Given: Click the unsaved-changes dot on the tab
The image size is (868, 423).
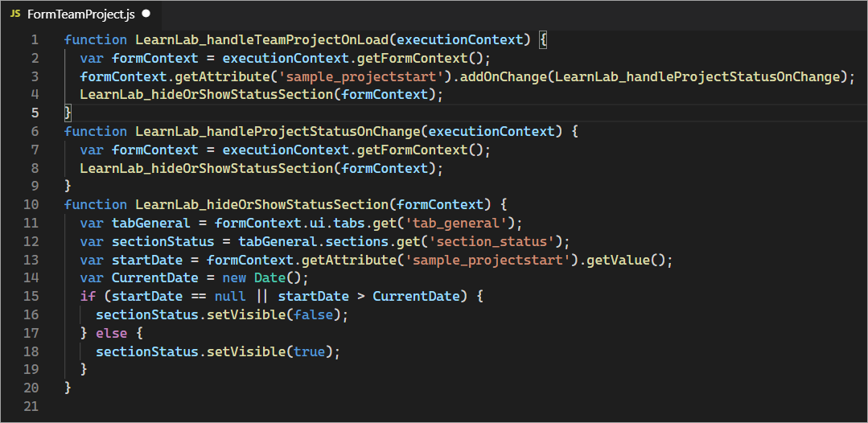Looking at the screenshot, I should pos(146,14).
